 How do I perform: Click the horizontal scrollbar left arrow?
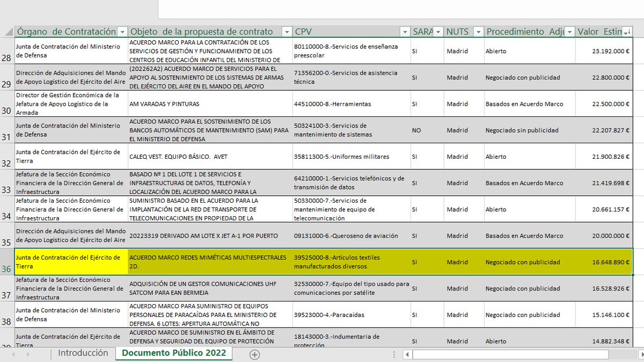point(408,354)
